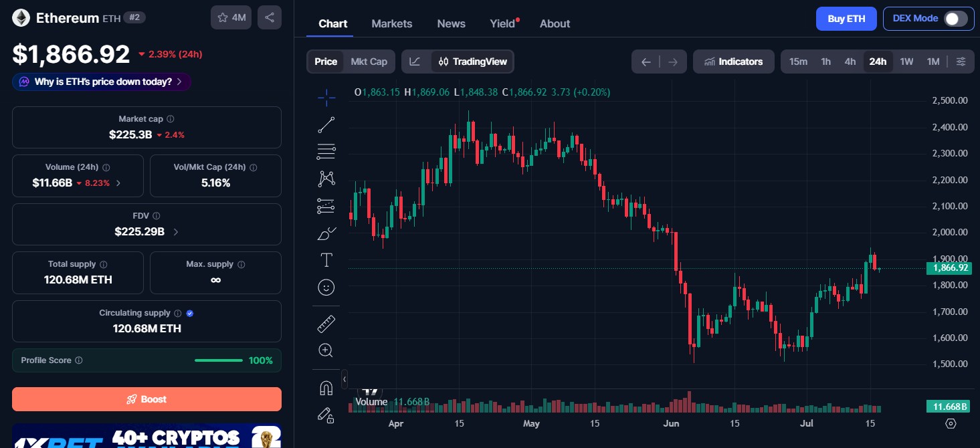The height and width of the screenshot is (448, 980).
Task: Set chart interval to 1W
Action: pos(906,62)
